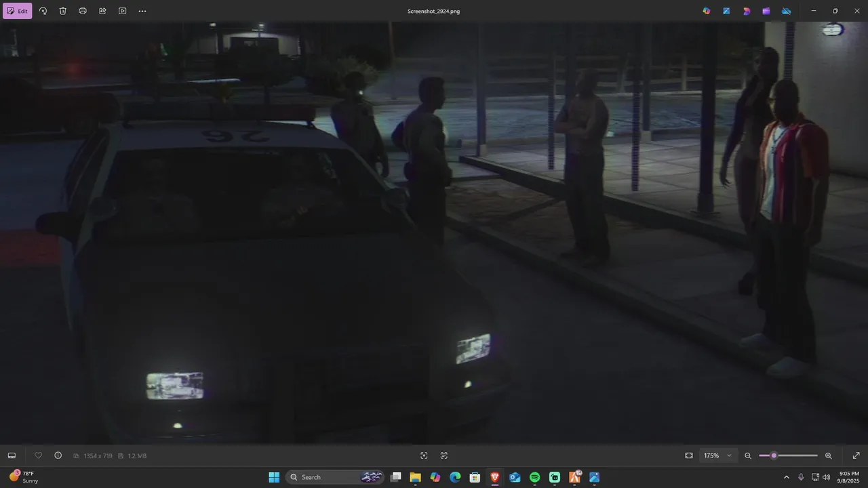Toggle the filmstrip view
This screenshot has height=488, width=868.
pos(12,455)
